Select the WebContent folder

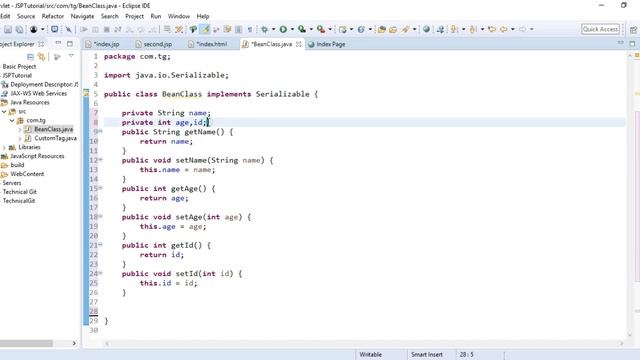point(27,174)
